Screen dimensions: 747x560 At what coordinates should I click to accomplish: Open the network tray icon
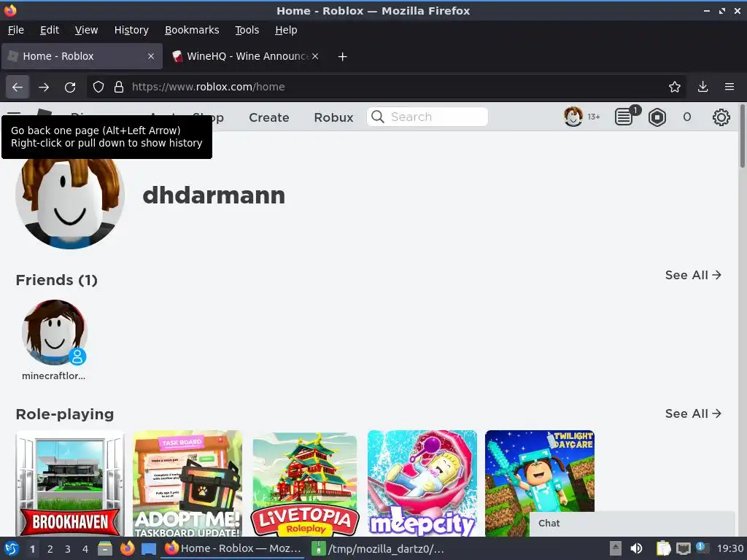(x=683, y=548)
